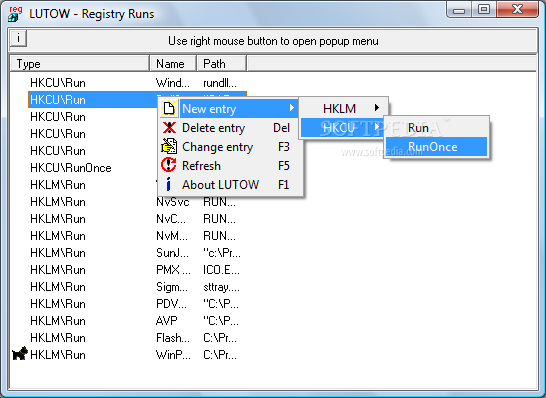The image size is (546, 398).
Task: Expand the New entry submenu arrow
Action: click(292, 108)
